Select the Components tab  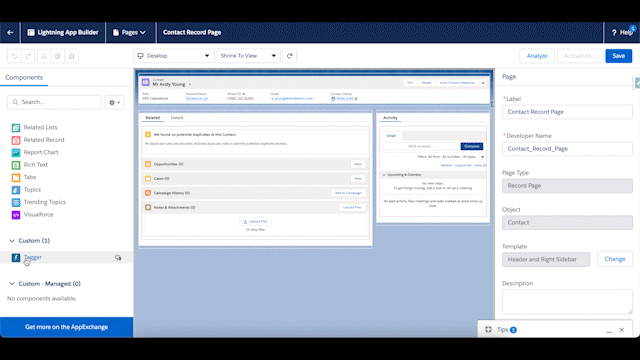point(24,78)
